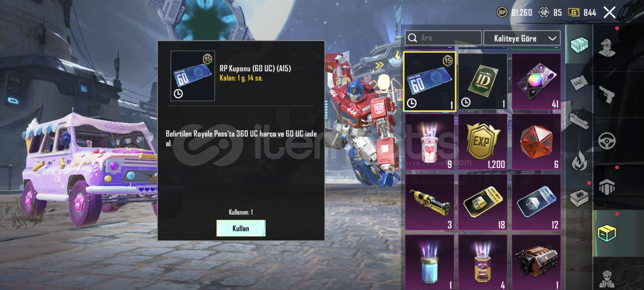Select the ID card item
644x290 pixels.
pyautogui.click(x=483, y=81)
